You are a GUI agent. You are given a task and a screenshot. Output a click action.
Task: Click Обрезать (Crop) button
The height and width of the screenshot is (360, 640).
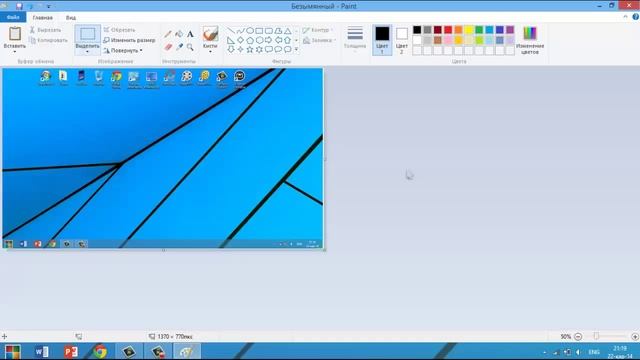pos(119,30)
